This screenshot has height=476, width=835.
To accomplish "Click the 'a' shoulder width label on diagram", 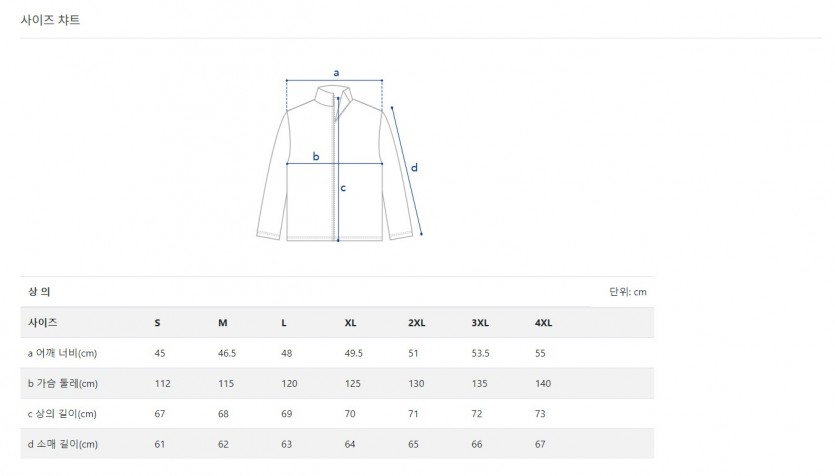I will 337,72.
